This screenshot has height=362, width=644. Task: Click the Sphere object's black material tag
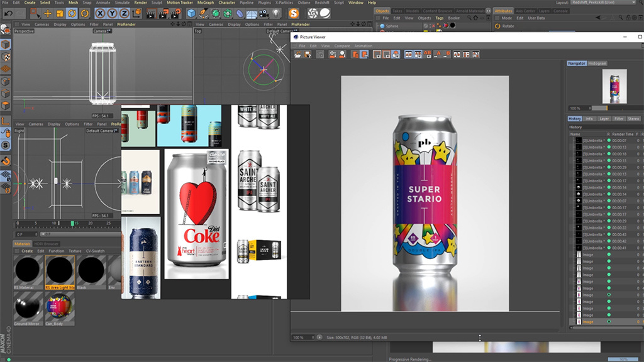[453, 25]
